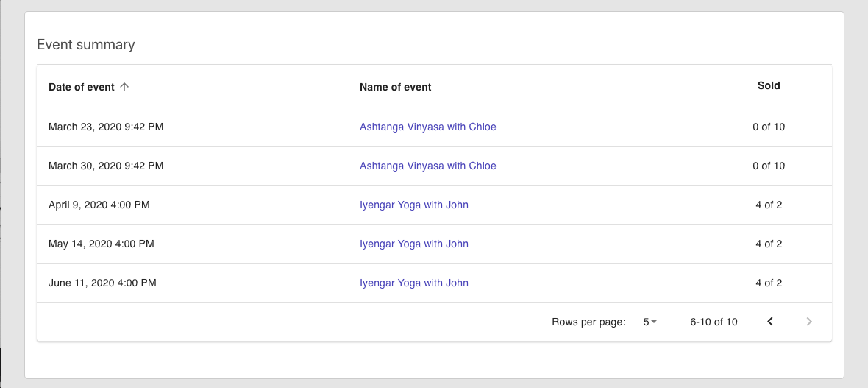Select the March 23, 2020 9:42 PM date cell

106,127
